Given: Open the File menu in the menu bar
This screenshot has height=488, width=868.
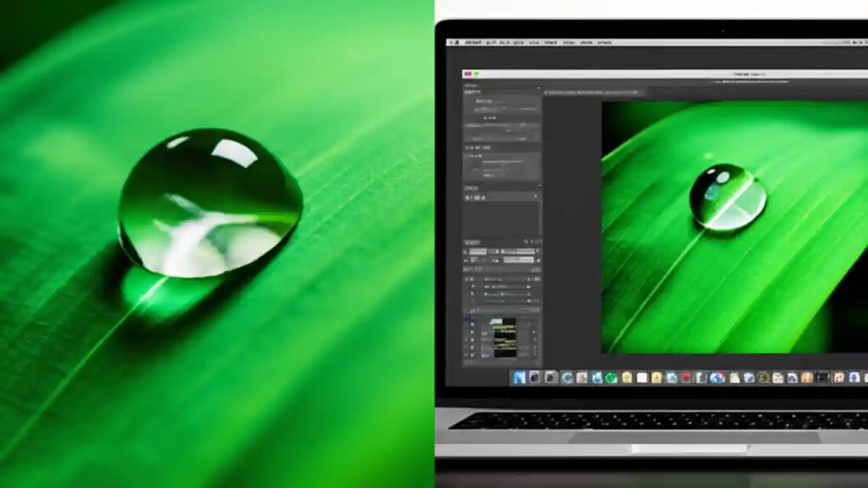Looking at the screenshot, I should coord(492,43).
